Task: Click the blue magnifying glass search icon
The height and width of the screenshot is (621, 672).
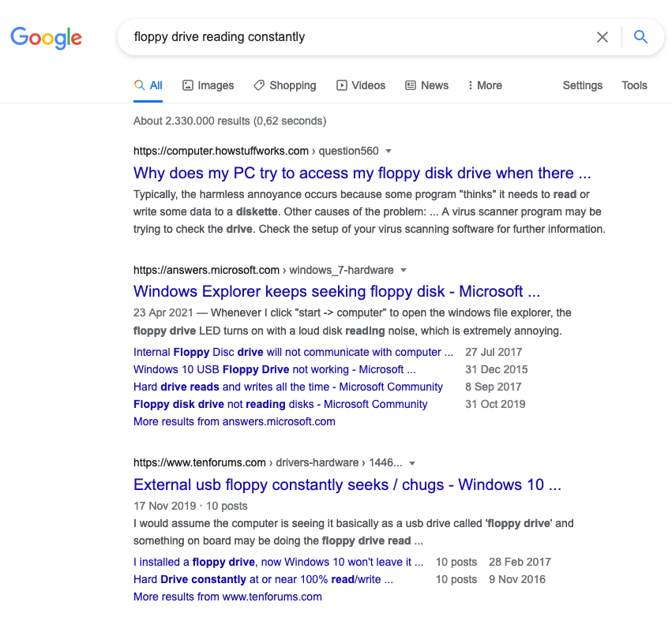Action: coord(640,37)
